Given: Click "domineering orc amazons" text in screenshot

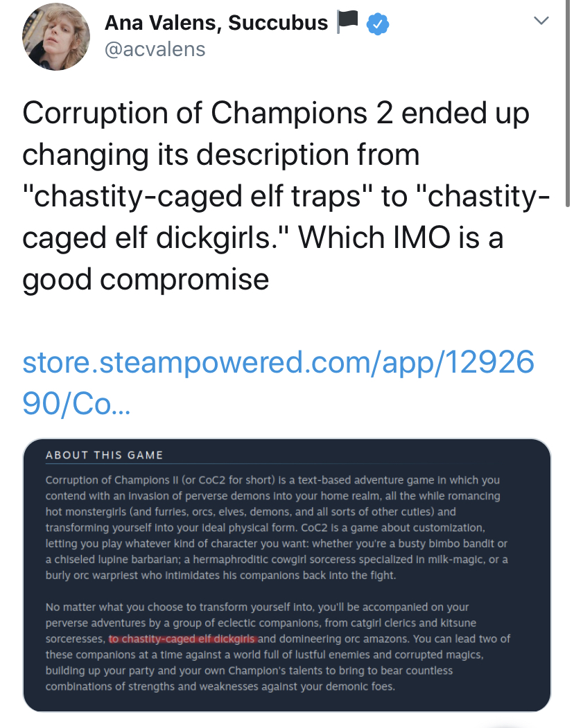Looking at the screenshot, I should (x=342, y=639).
